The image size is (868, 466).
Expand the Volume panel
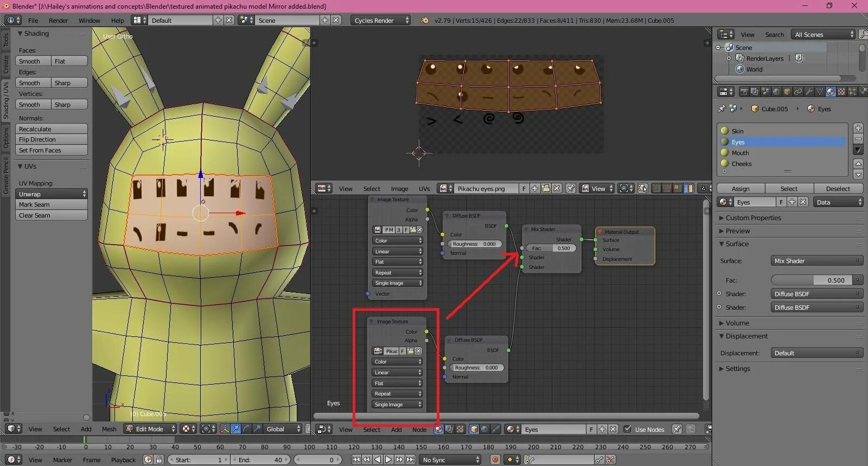737,323
